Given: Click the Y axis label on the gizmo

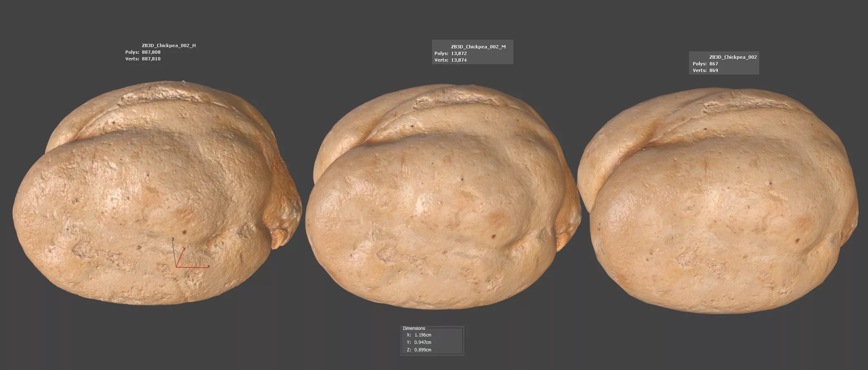Looking at the screenshot, I should [x=184, y=248].
